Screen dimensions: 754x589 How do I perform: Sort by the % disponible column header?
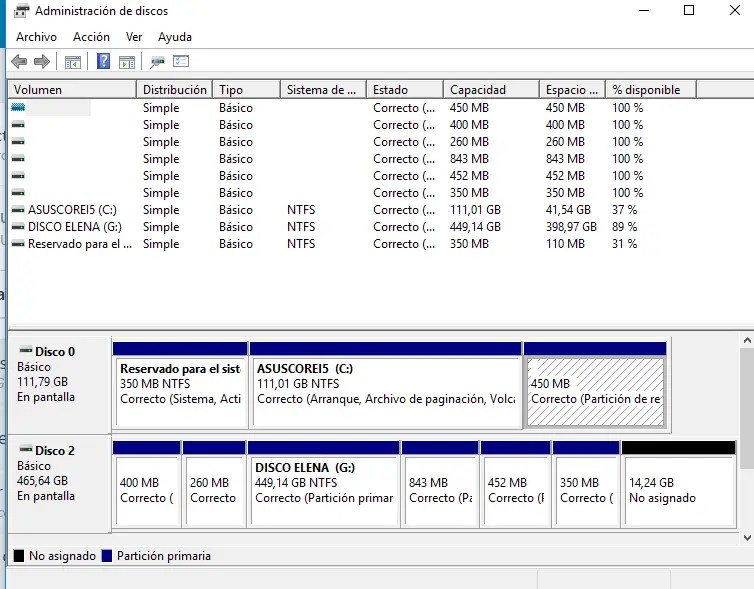[x=646, y=90]
